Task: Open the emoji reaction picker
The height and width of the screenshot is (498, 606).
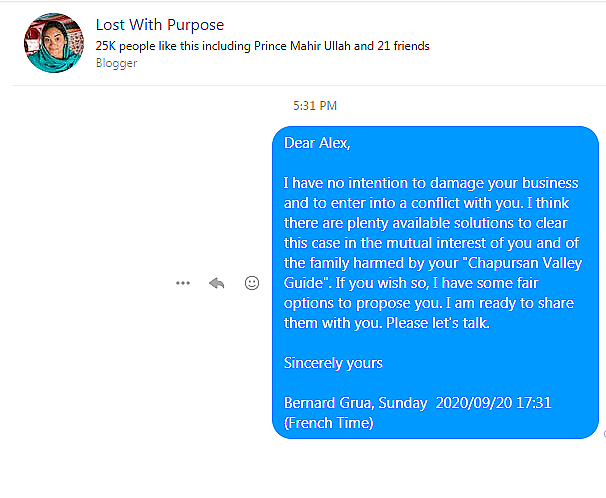Action: pos(252,283)
